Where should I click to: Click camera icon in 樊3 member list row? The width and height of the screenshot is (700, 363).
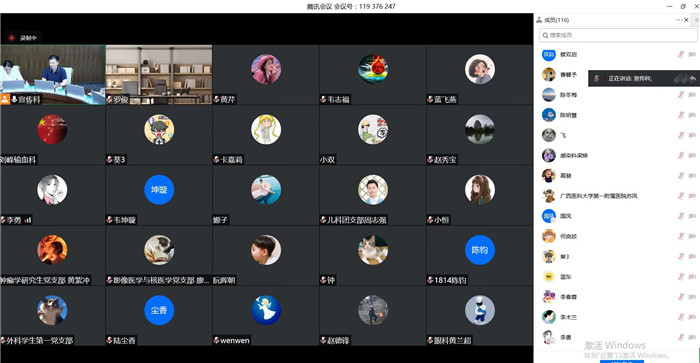[x=692, y=256]
